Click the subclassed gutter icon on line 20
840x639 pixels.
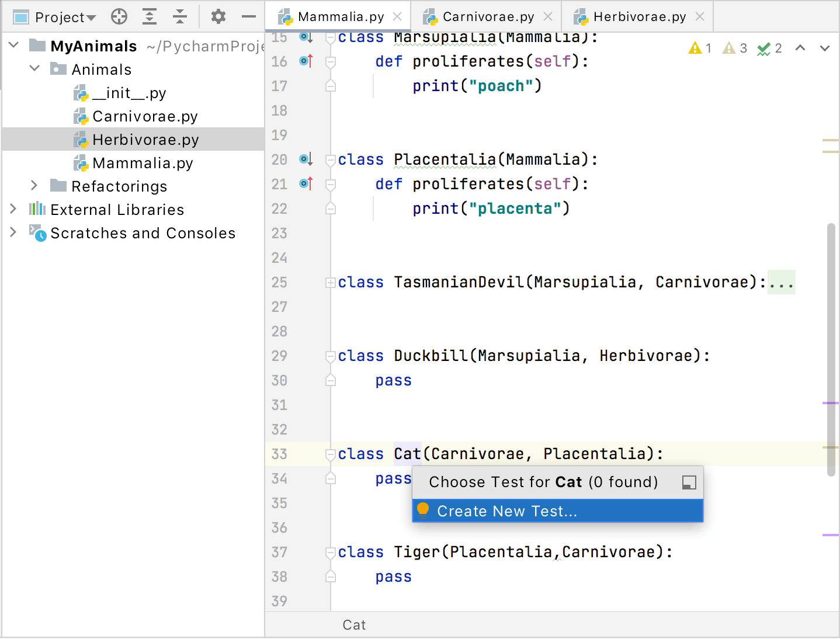click(x=306, y=159)
